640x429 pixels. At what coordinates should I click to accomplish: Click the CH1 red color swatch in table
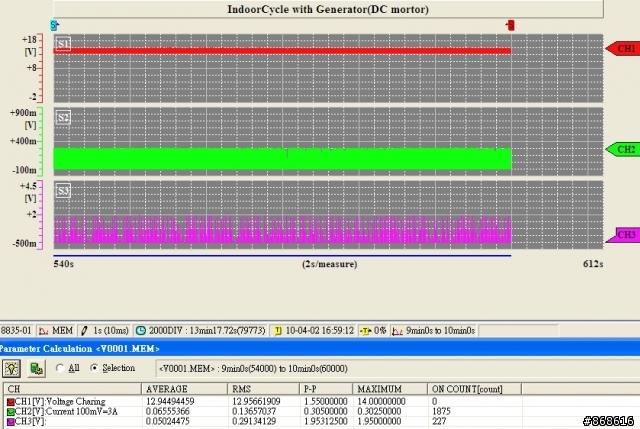click(x=11, y=402)
